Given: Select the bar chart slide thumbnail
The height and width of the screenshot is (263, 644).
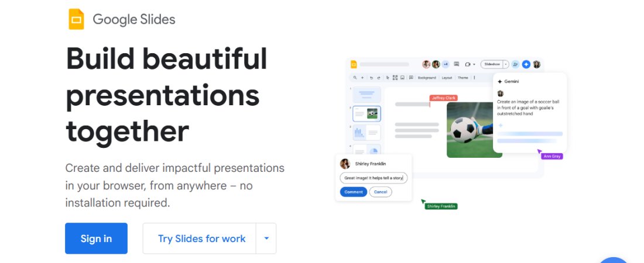Looking at the screenshot, I should (x=366, y=133).
